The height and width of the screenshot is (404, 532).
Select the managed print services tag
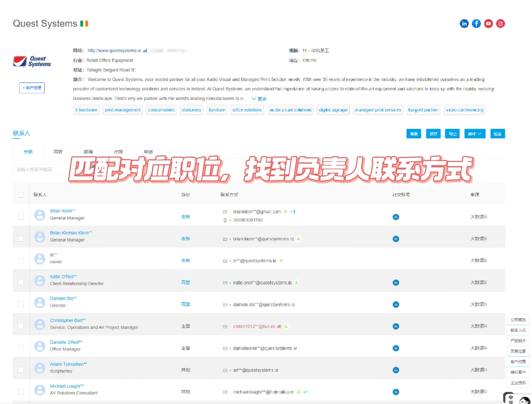click(x=378, y=110)
